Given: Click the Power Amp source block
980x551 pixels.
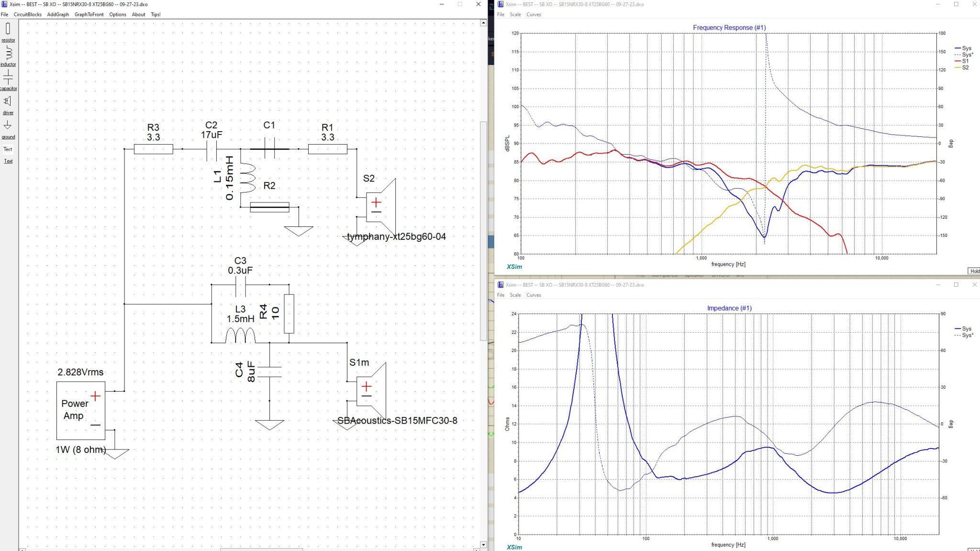Looking at the screenshot, I should point(81,411).
